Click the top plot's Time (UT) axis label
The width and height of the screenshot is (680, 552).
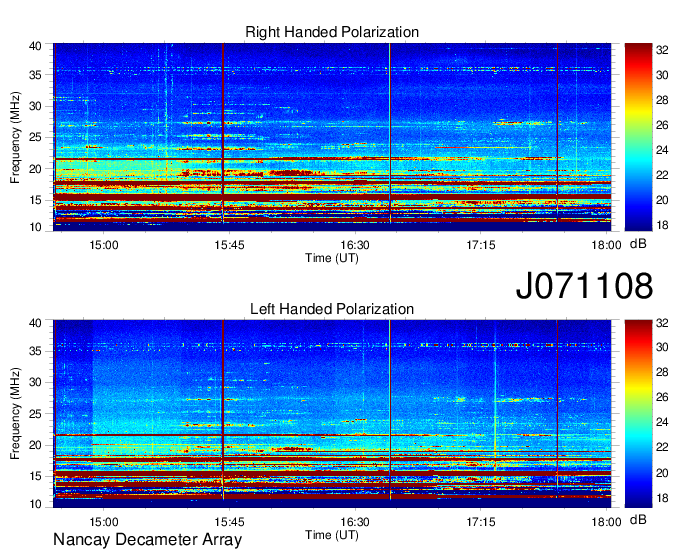pos(332,258)
